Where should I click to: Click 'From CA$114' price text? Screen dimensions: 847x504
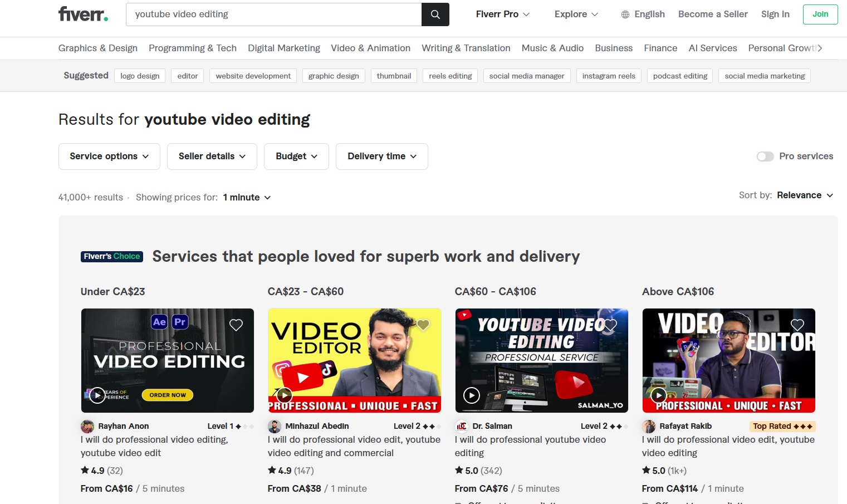click(670, 489)
